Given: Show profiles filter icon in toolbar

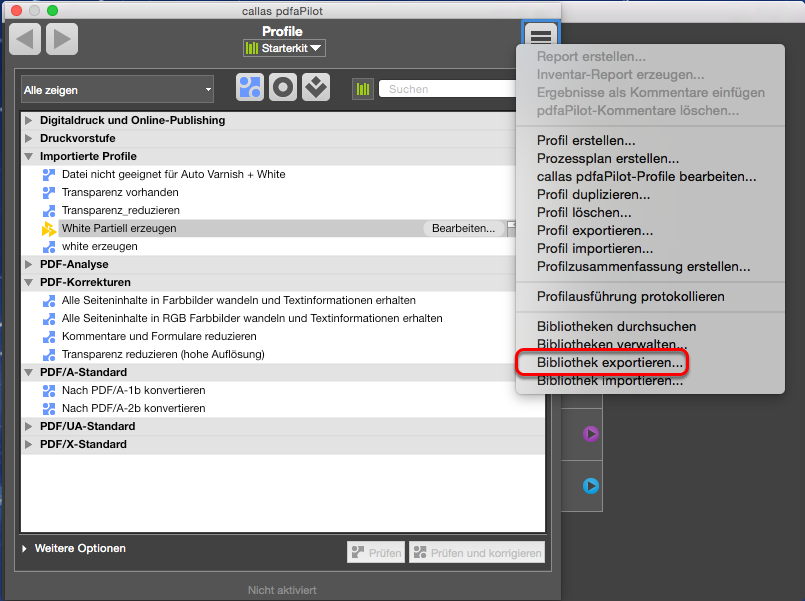Looking at the screenshot, I should [250, 87].
